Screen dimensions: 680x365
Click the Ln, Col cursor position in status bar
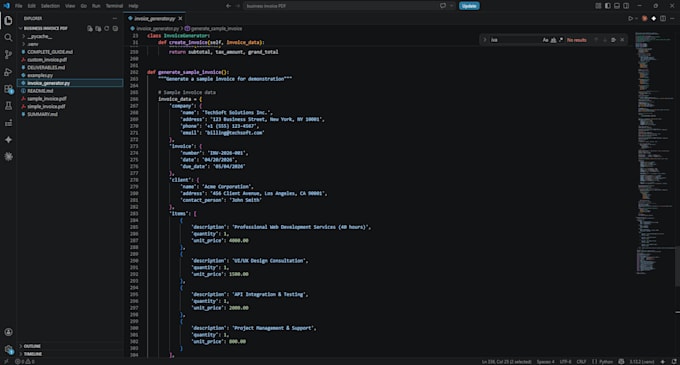tap(506, 362)
